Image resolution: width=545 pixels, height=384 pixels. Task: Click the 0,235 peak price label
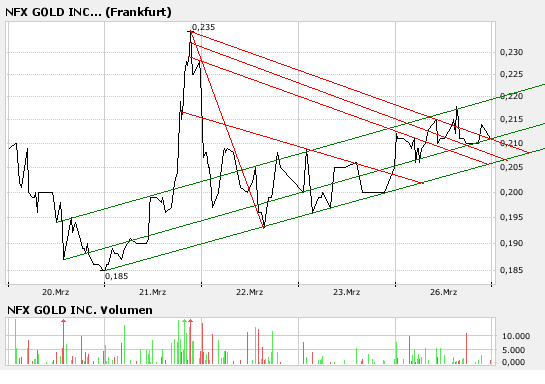pos(203,27)
